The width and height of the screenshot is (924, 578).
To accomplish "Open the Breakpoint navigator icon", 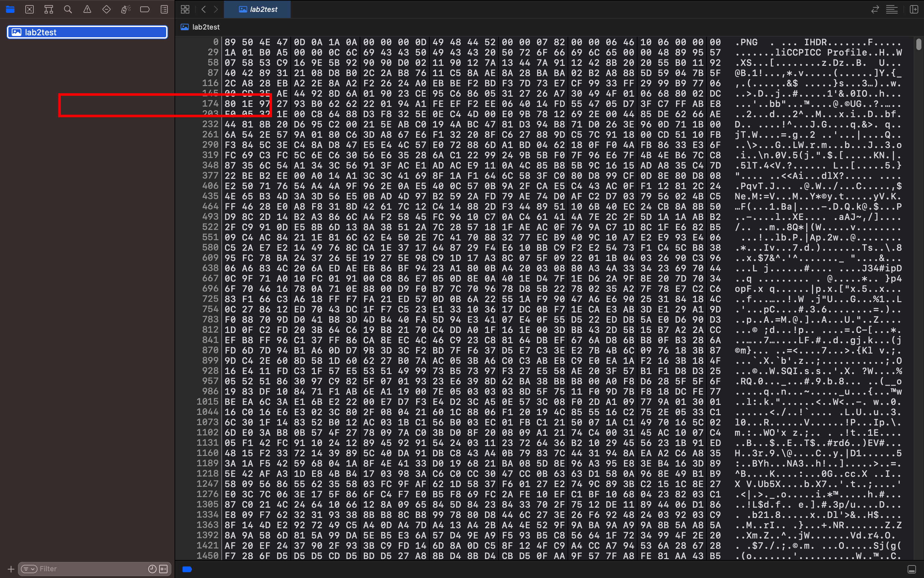I will [x=145, y=9].
